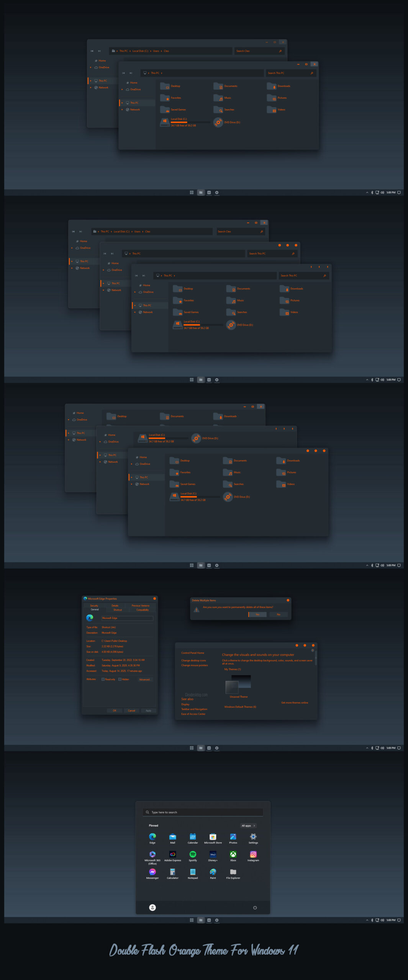Viewport: 408px width, 980px height.
Task: Launch the Xbox app from Start menu
Action: [x=233, y=854]
